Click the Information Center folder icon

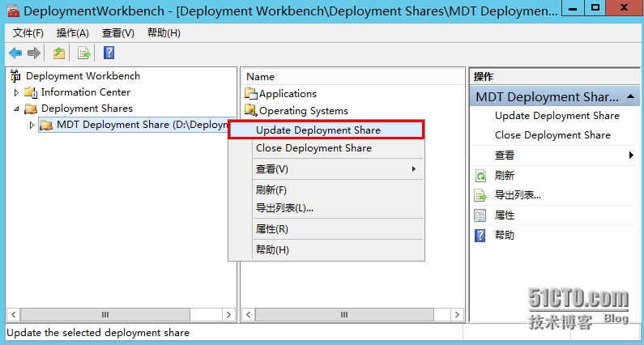(x=31, y=92)
